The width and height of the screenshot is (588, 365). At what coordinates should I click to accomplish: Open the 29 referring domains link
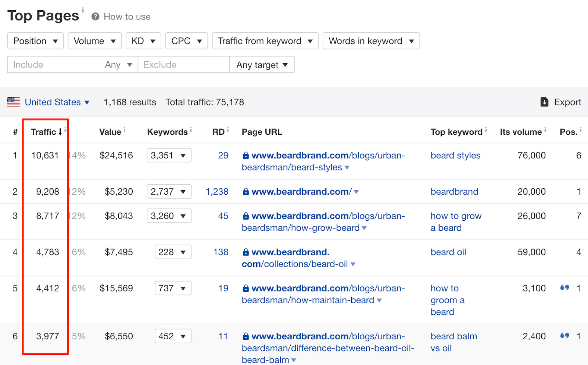(223, 155)
